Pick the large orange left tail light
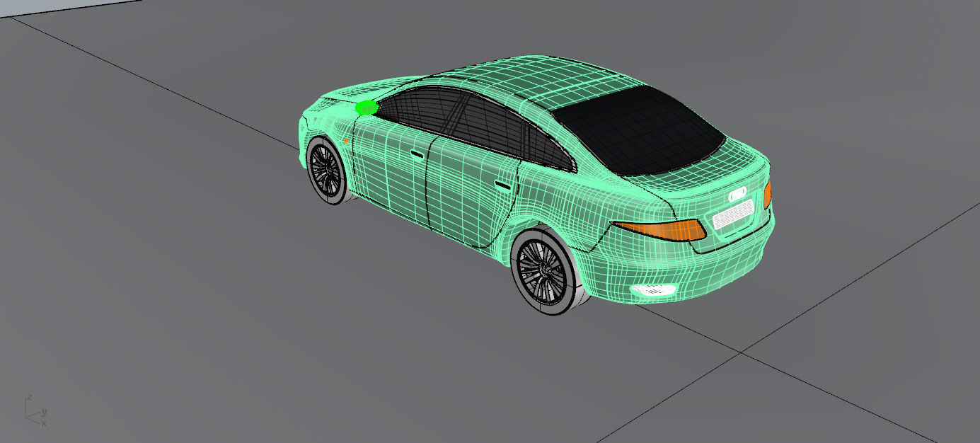This screenshot has width=980, height=443. coord(659,229)
